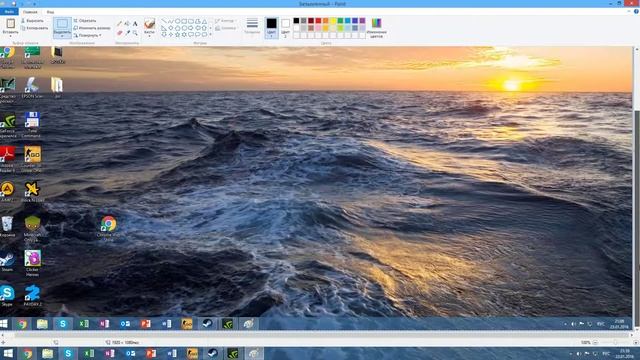The width and height of the screenshot is (640, 360).
Task: Choose the Curve shape in Shapes gallery
Action: [171, 21]
